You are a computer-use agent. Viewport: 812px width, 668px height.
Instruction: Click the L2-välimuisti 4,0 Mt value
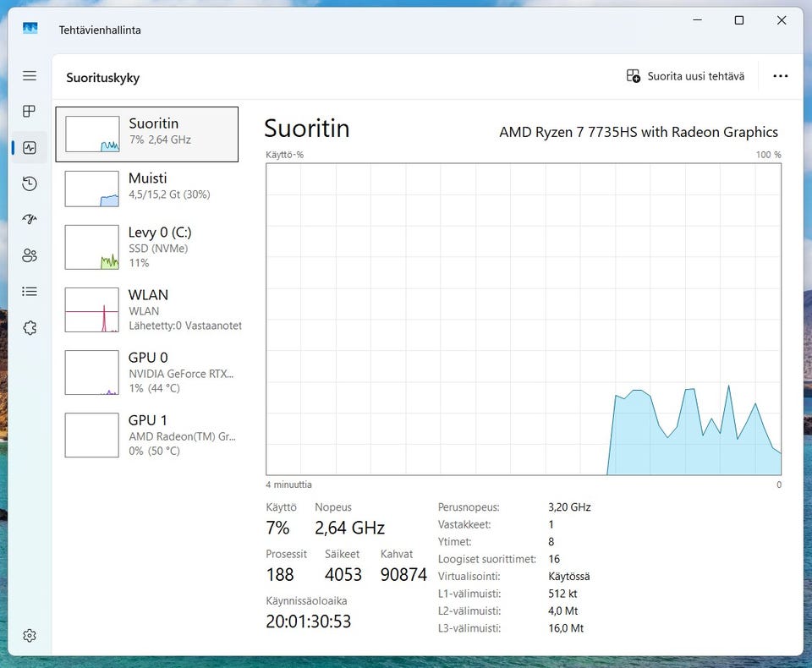point(563,611)
